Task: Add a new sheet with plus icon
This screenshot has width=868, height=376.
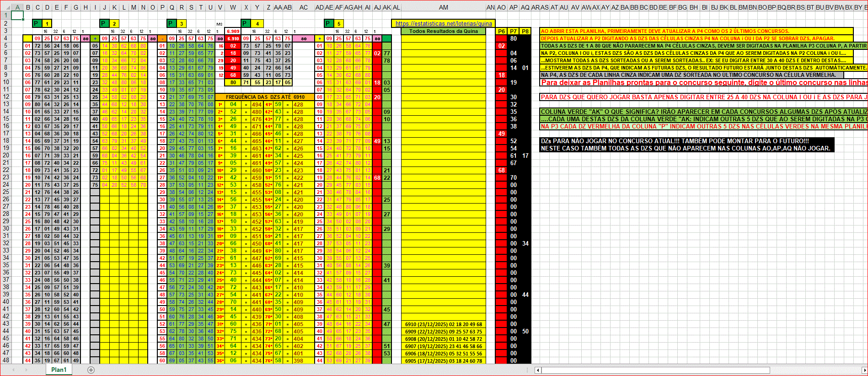Action: (x=91, y=370)
